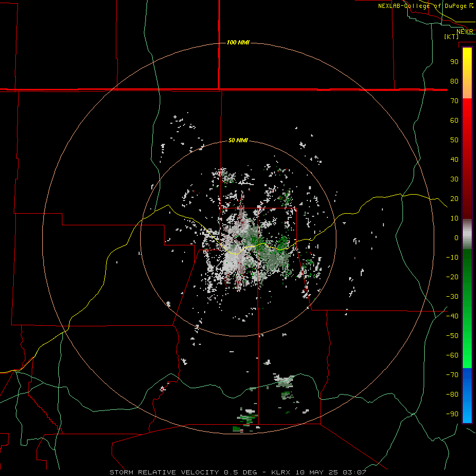
Task: Click the 50 NMI range ring label
Action: (238, 140)
